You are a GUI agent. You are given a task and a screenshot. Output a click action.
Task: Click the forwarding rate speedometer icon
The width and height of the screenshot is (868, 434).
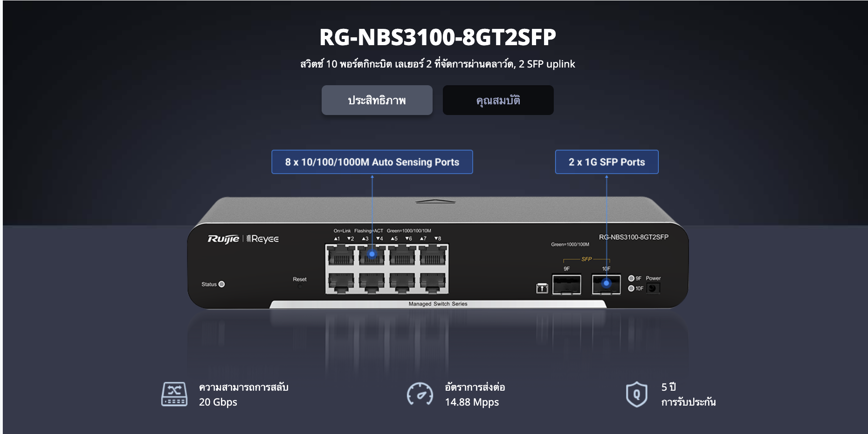pyautogui.click(x=420, y=394)
